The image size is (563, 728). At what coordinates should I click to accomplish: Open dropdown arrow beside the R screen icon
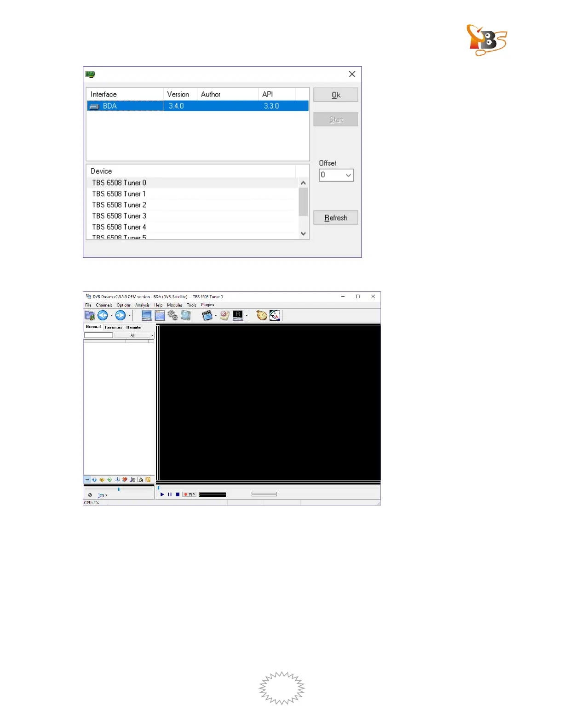pos(247,315)
